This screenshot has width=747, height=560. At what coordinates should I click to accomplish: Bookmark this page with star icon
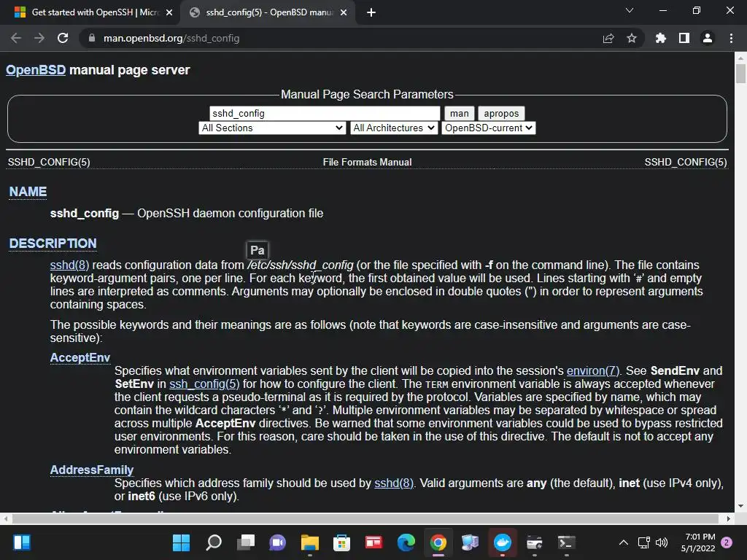coord(632,38)
